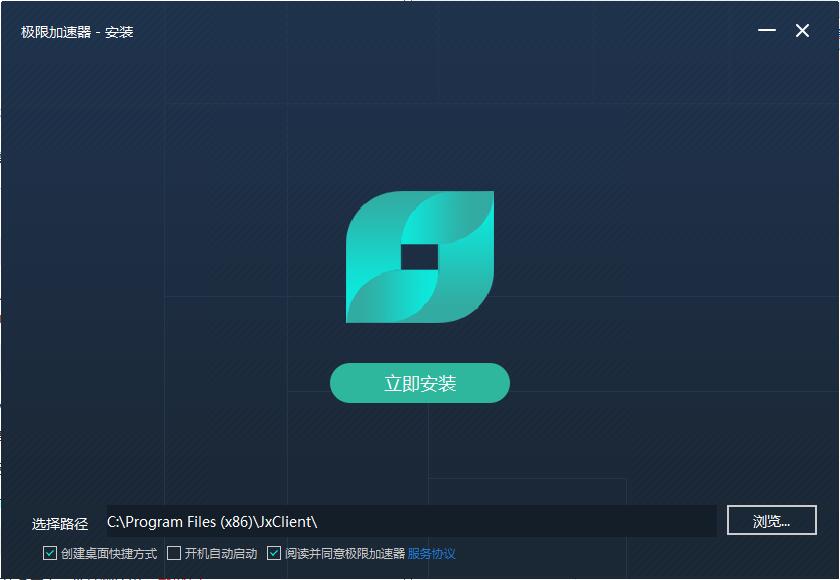Image resolution: width=840 pixels, height=580 pixels.
Task: Click the install path input field
Action: pos(411,521)
